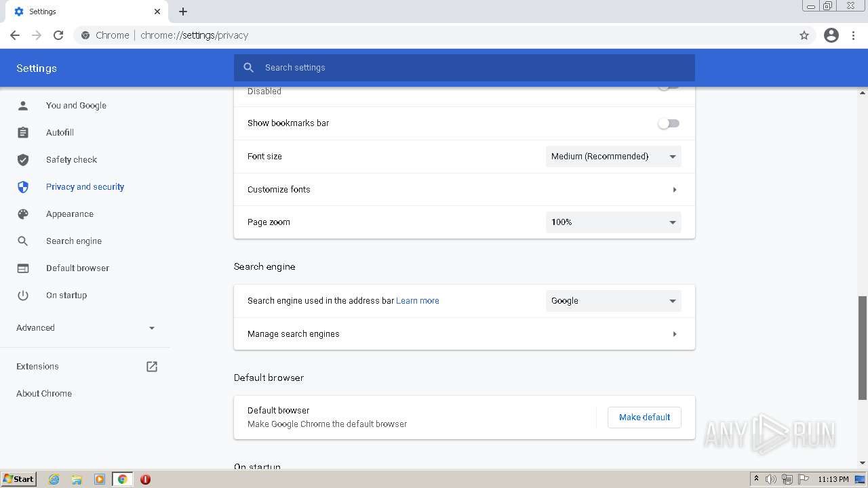Click the Privacy and security shield icon
This screenshot has height=488, width=868.
23,186
